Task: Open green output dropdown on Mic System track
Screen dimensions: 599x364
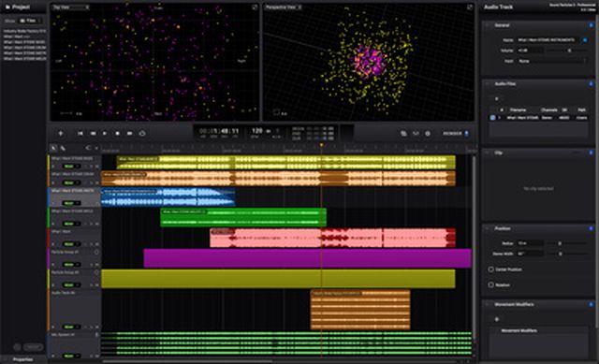Action: (x=71, y=356)
